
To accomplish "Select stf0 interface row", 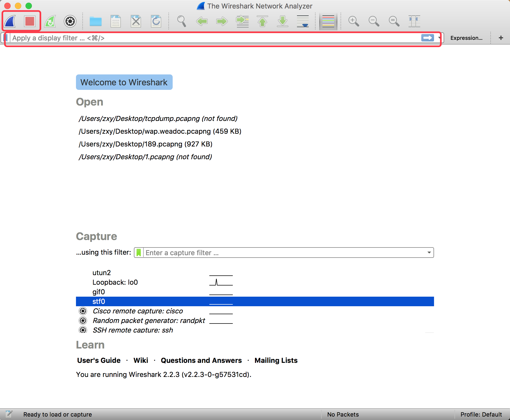I will (x=255, y=301).
